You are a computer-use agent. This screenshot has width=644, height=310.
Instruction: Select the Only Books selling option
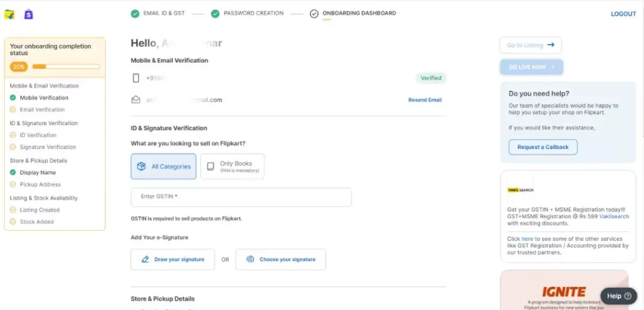point(233,166)
